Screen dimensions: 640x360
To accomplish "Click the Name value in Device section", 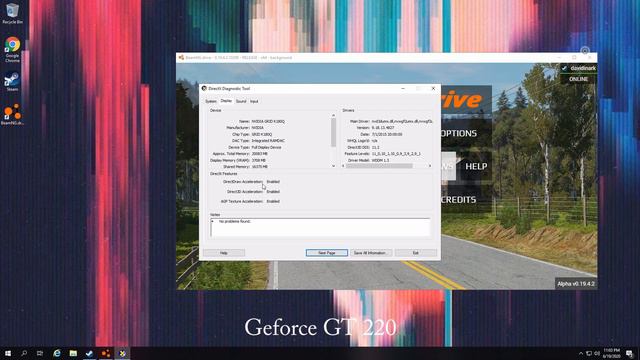I will 268,121.
